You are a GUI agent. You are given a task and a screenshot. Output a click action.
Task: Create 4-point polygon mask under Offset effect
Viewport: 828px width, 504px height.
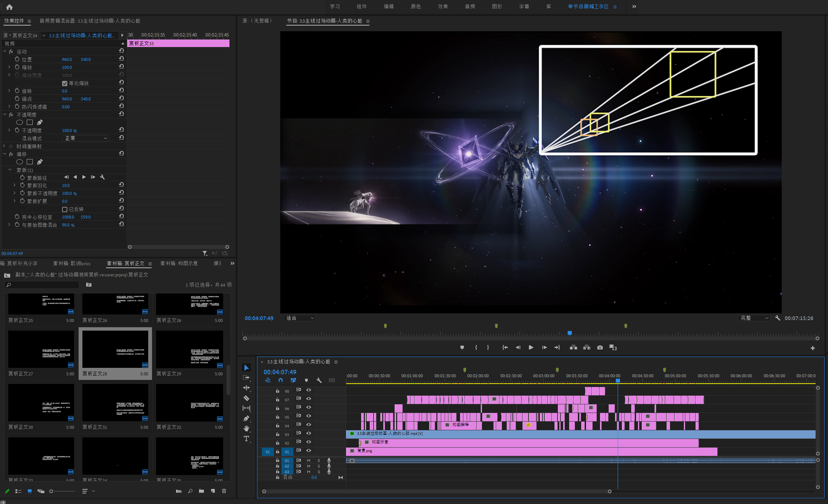pyautogui.click(x=30, y=162)
